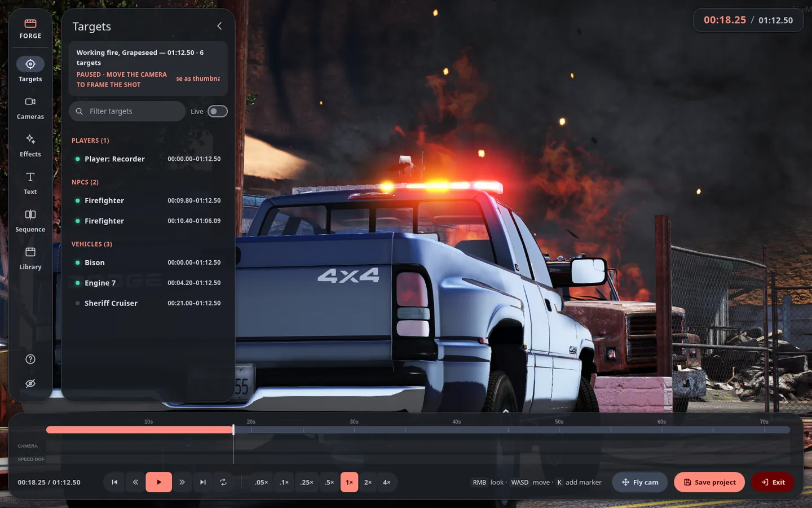Click the 00:18.25 time readout top right

[x=725, y=20]
